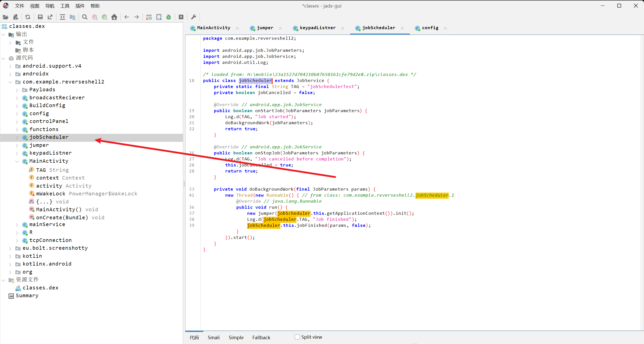Screen dimensions: 644x344
Task: Switch to the keypadListner tab
Action: click(x=317, y=28)
